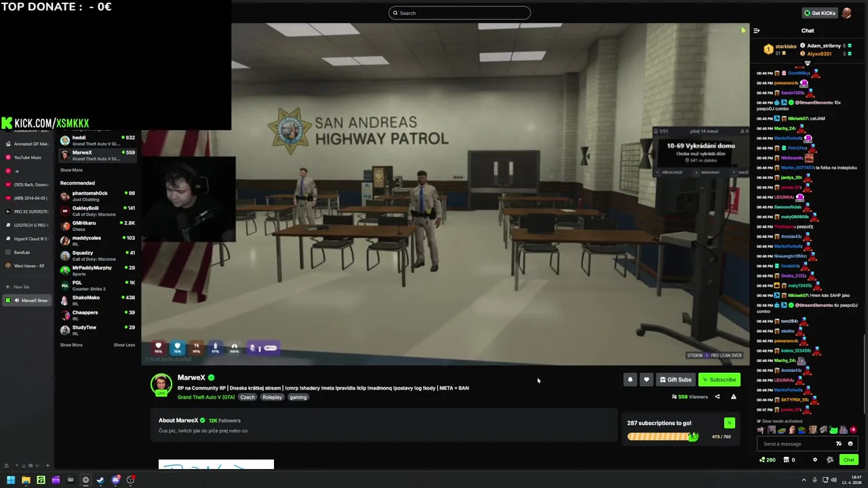Click the Roleplay tag
This screenshot has height=488, width=868.
click(x=272, y=397)
